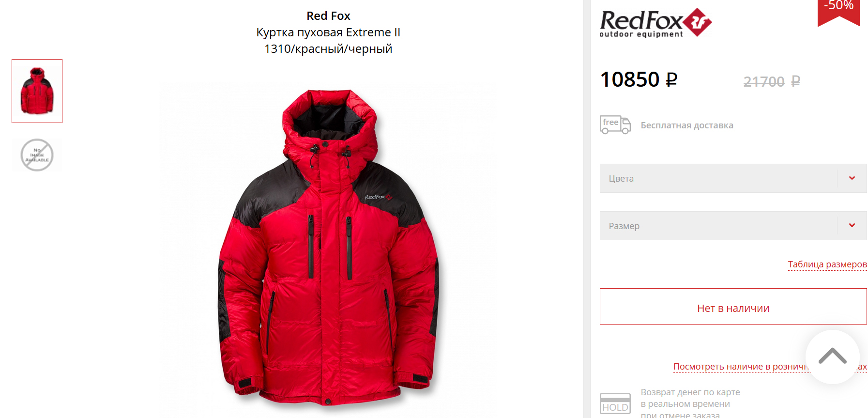
Task: Select the red jacket thumbnail
Action: tap(37, 91)
